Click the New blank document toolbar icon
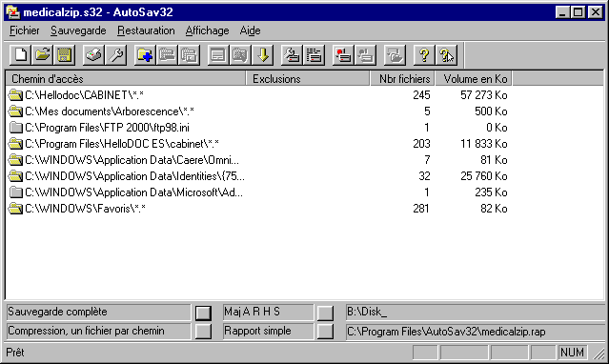The image size is (609, 364). pos(21,54)
